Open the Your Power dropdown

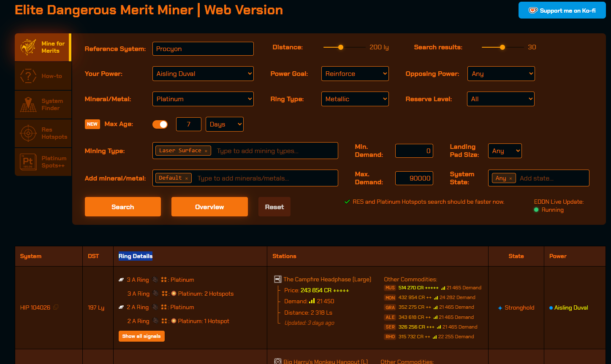tap(203, 73)
